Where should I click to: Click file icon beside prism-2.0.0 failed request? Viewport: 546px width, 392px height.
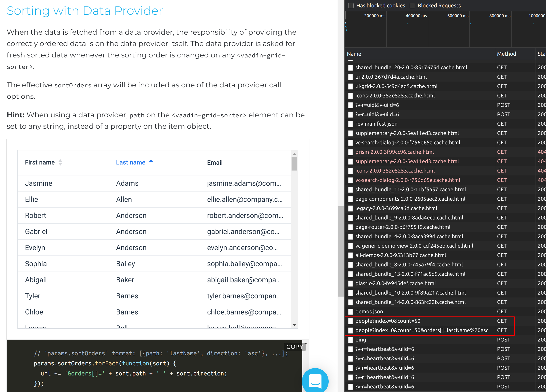pyautogui.click(x=351, y=152)
